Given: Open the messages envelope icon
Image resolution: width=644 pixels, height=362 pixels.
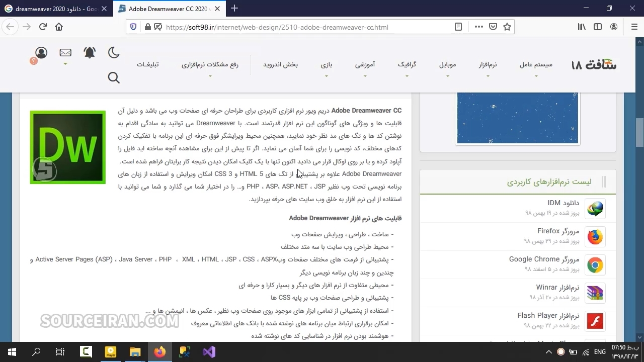Looking at the screenshot, I should coord(65,52).
